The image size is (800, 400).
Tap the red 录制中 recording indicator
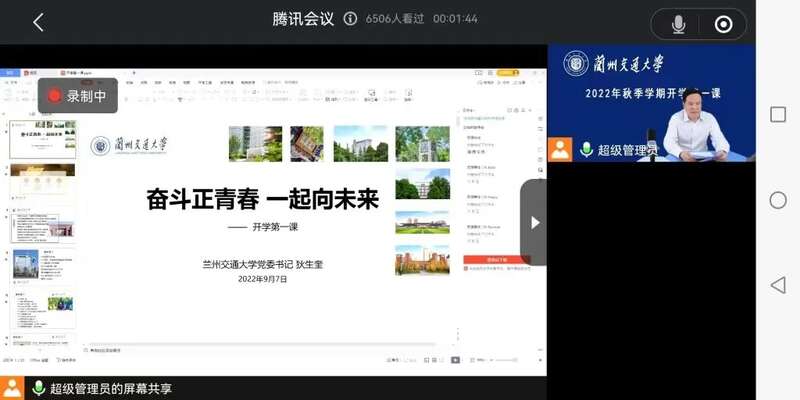78,96
